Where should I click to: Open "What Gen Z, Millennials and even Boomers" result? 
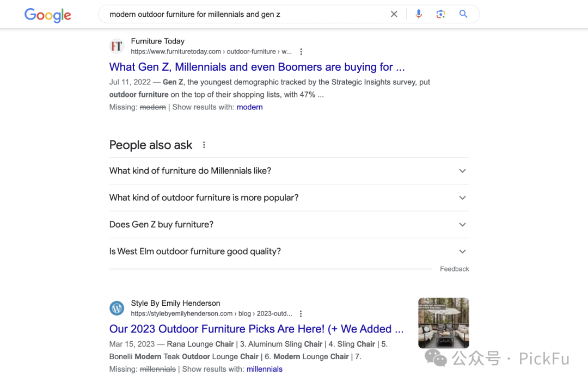coord(257,67)
